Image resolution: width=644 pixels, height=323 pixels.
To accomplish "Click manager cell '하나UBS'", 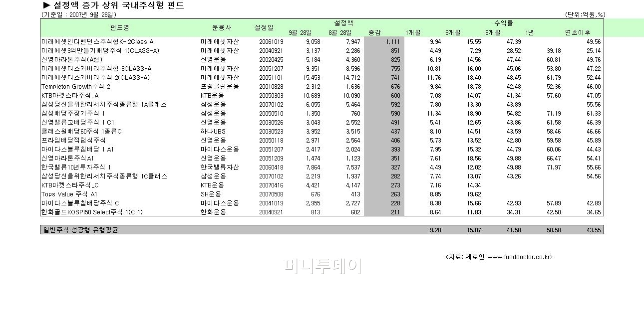I will (x=213, y=132).
